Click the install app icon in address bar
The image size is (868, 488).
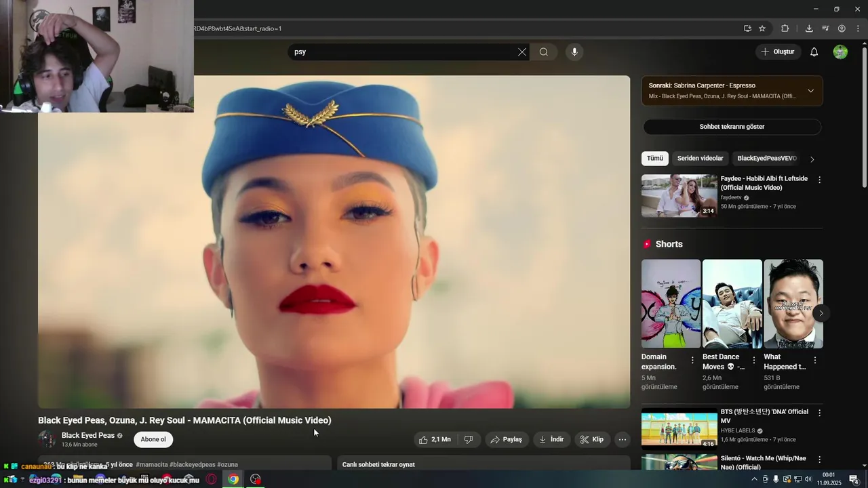coord(747,28)
